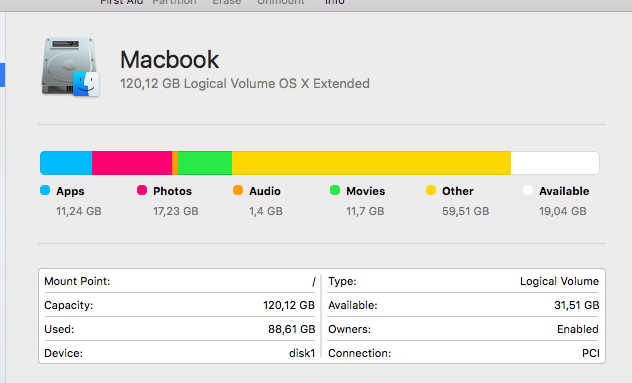
Task: Click the Apps legend label
Action: click(x=70, y=191)
